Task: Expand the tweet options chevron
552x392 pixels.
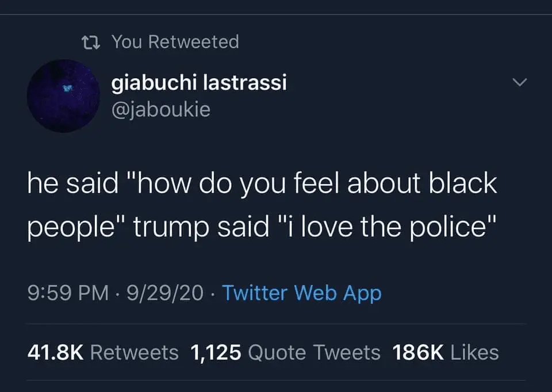Action: pyautogui.click(x=519, y=84)
